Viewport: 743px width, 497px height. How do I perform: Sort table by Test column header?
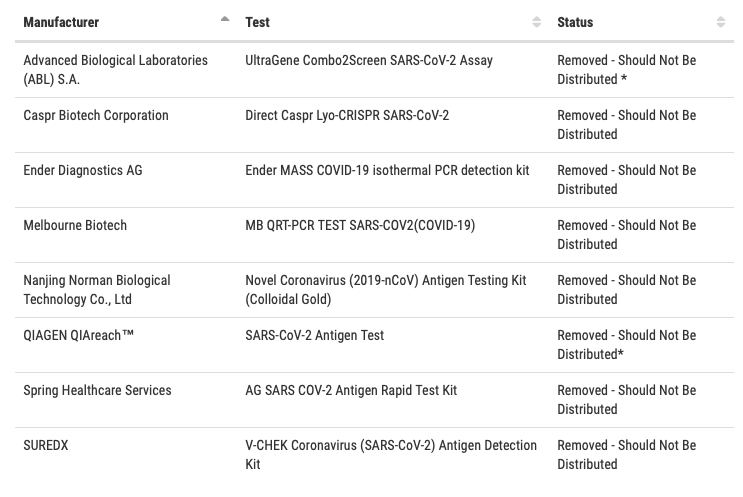(258, 22)
